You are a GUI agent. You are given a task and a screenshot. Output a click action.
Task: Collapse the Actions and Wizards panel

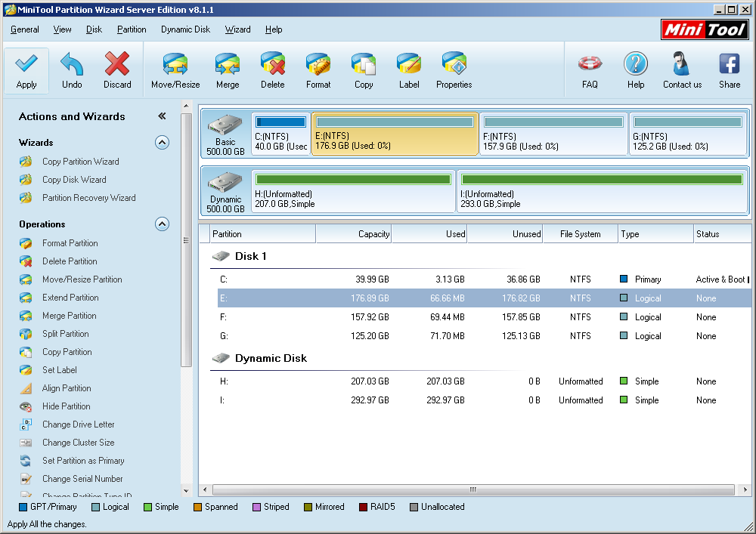[x=162, y=116]
